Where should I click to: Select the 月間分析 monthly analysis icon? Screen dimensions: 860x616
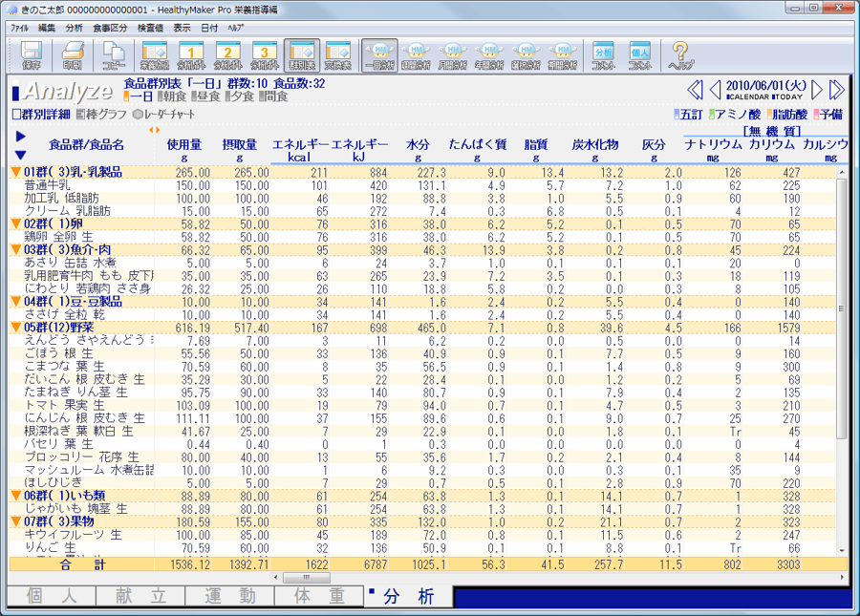453,56
